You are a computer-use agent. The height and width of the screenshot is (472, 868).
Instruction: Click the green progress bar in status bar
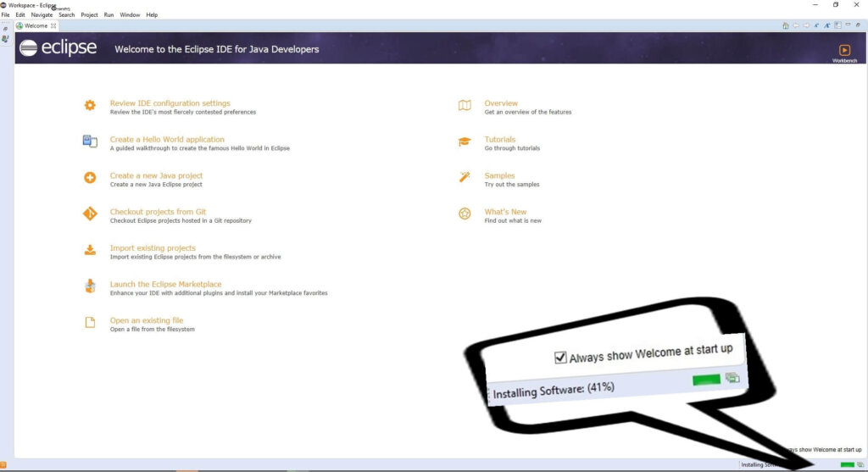click(847, 465)
